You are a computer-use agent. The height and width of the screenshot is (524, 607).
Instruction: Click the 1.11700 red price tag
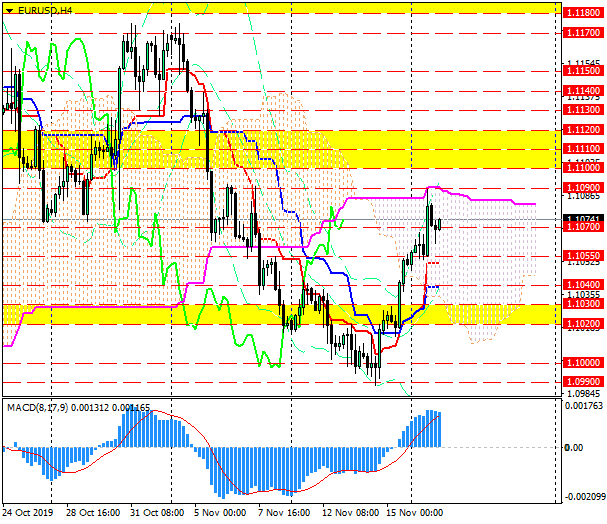point(581,33)
